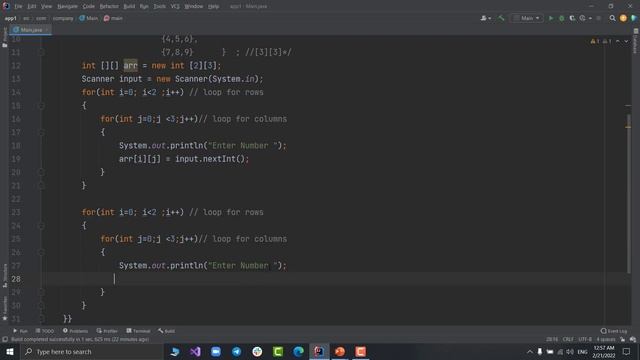The height and width of the screenshot is (360, 640).
Task: Go to next highlighted error arrow
Action: tap(626, 41)
